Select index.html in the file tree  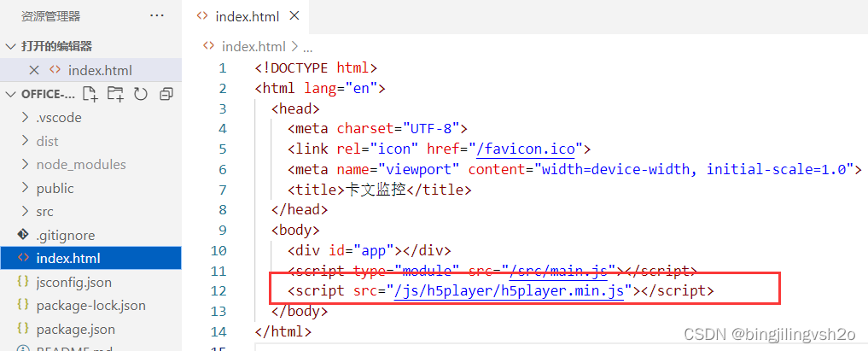pyautogui.click(x=90, y=258)
